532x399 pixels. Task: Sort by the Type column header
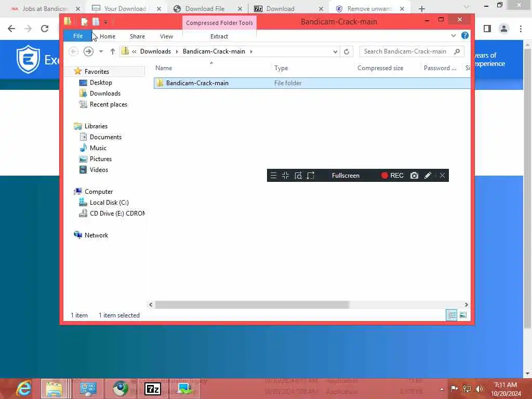coord(281,68)
